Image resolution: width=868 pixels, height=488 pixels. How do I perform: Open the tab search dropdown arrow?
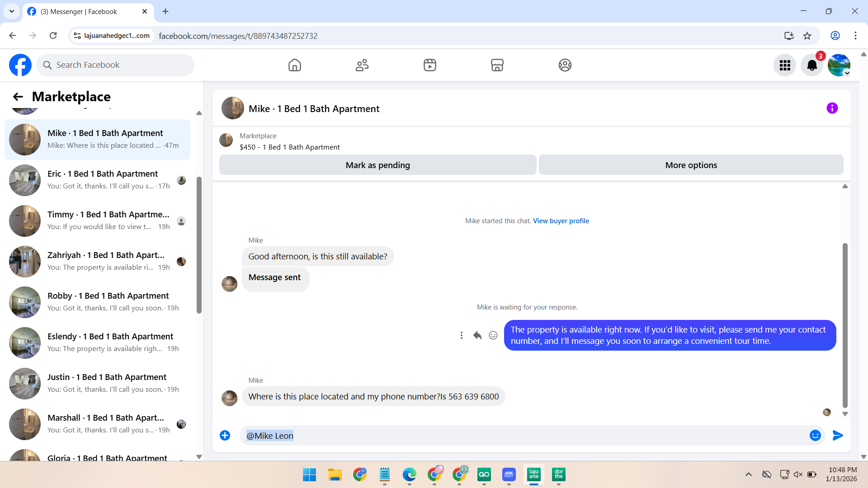[x=12, y=11]
